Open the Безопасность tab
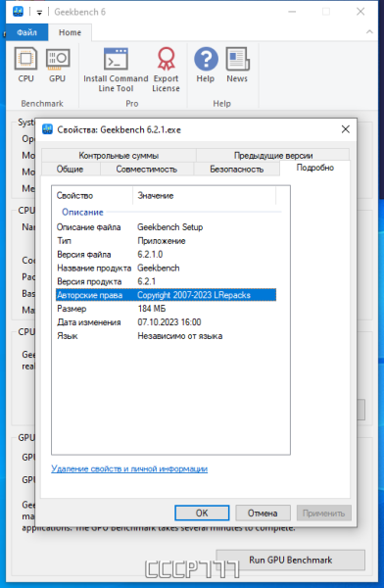 tap(237, 170)
